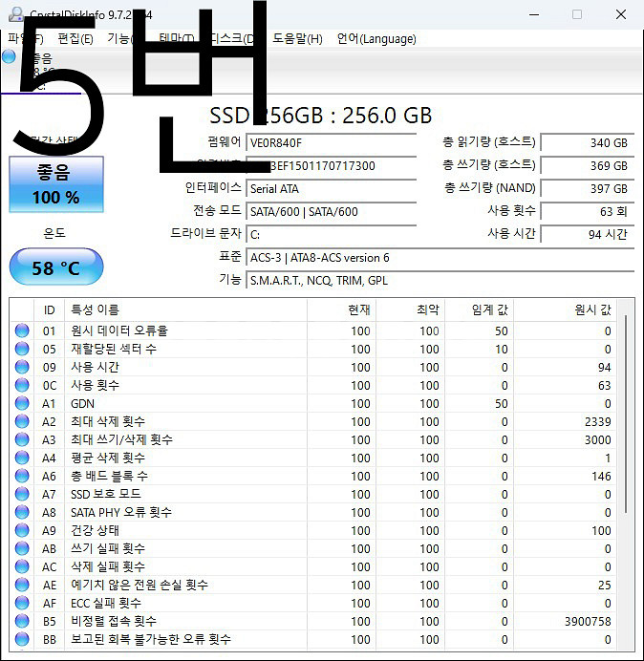Click status icon for A2 최대 삭제 횟수
This screenshot has width=644, height=661.
[x=22, y=421]
